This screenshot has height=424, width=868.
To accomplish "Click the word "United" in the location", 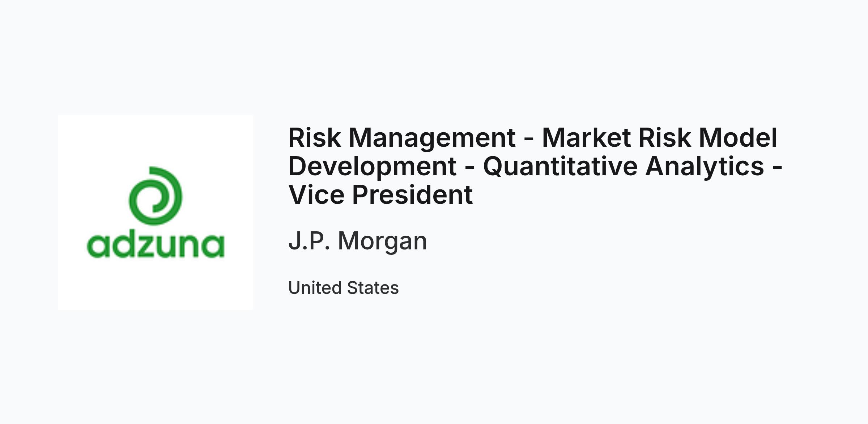I will (315, 288).
